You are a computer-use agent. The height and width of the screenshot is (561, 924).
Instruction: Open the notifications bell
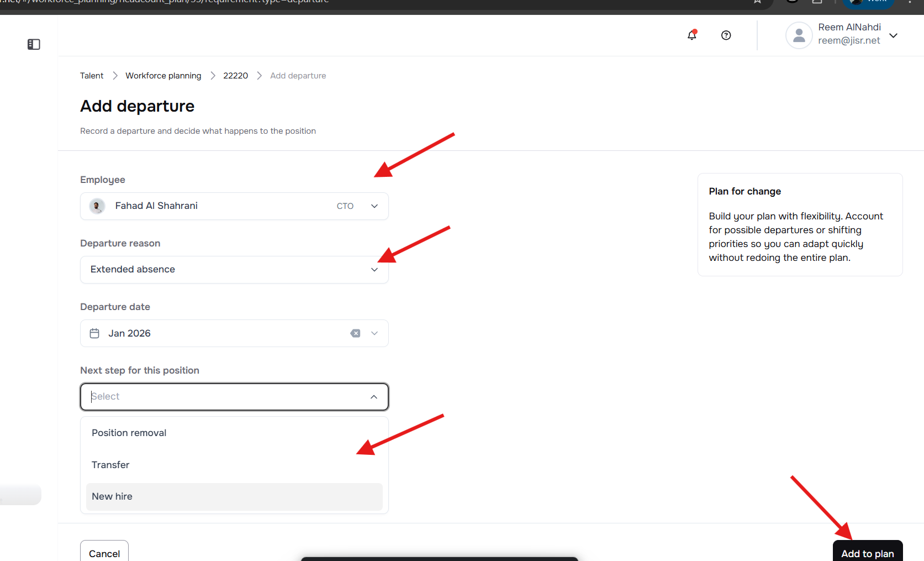(691, 35)
